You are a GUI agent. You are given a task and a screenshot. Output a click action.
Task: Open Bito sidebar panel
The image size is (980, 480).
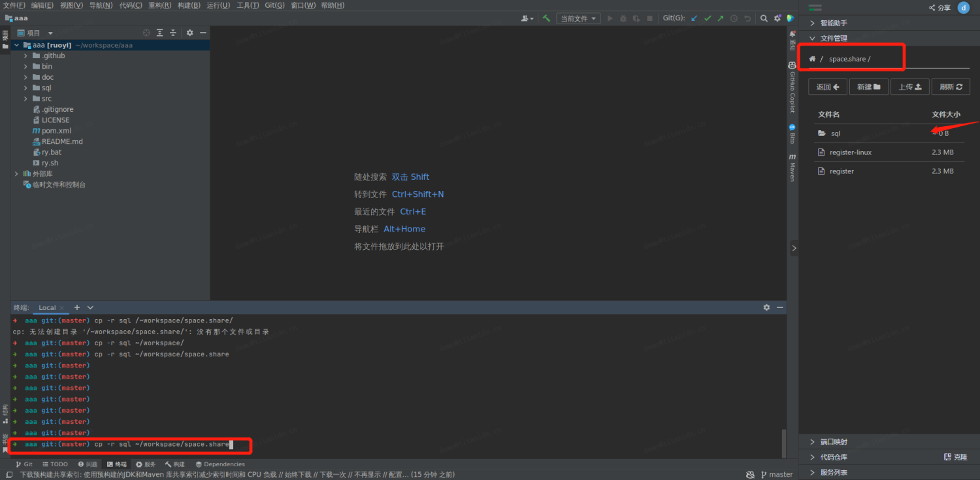792,134
